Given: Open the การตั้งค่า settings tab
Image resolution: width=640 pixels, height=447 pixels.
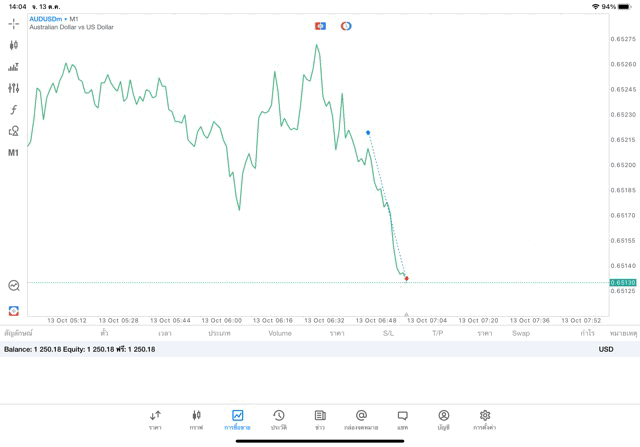Looking at the screenshot, I should pos(485,420).
